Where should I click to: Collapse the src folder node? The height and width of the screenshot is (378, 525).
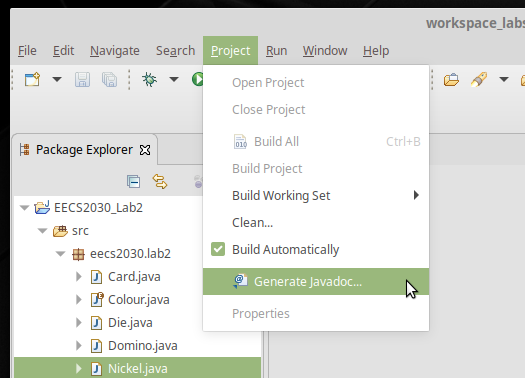(x=43, y=231)
